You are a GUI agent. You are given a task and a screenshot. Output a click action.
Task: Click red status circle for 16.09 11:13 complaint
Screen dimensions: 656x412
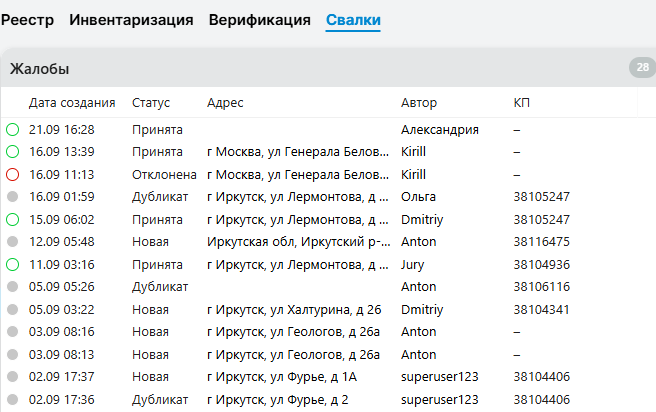(12, 174)
